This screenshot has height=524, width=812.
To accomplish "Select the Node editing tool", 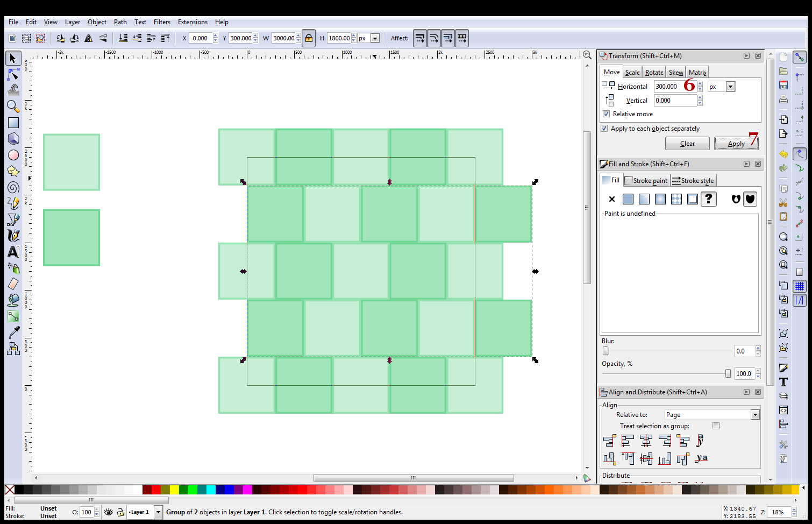I will pyautogui.click(x=13, y=74).
